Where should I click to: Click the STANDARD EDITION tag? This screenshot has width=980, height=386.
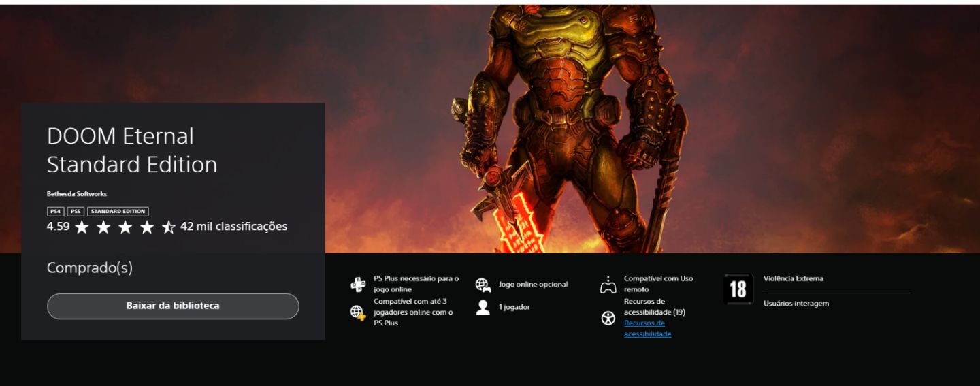118,212
